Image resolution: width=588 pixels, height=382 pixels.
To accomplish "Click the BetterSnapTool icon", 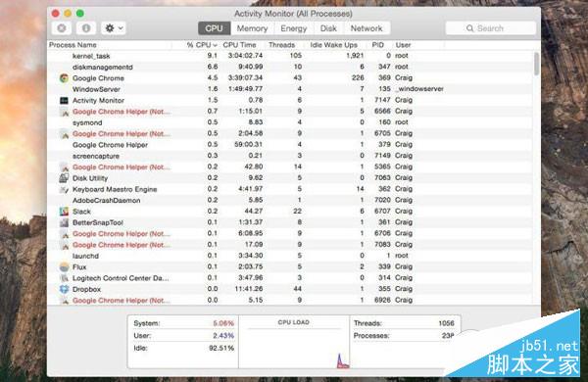I will coord(64,222).
